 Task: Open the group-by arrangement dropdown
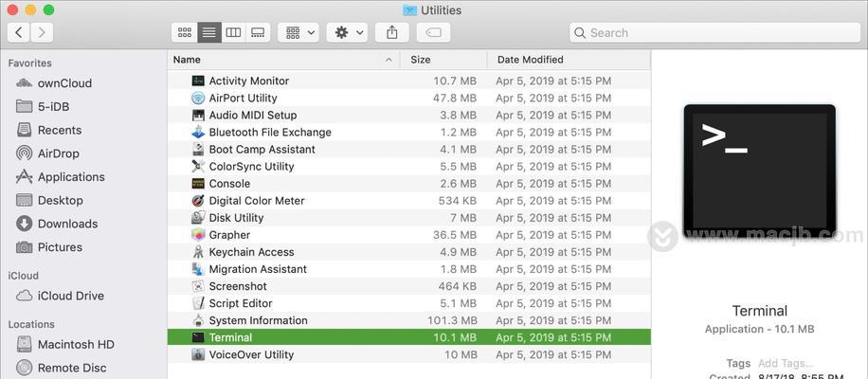298,32
